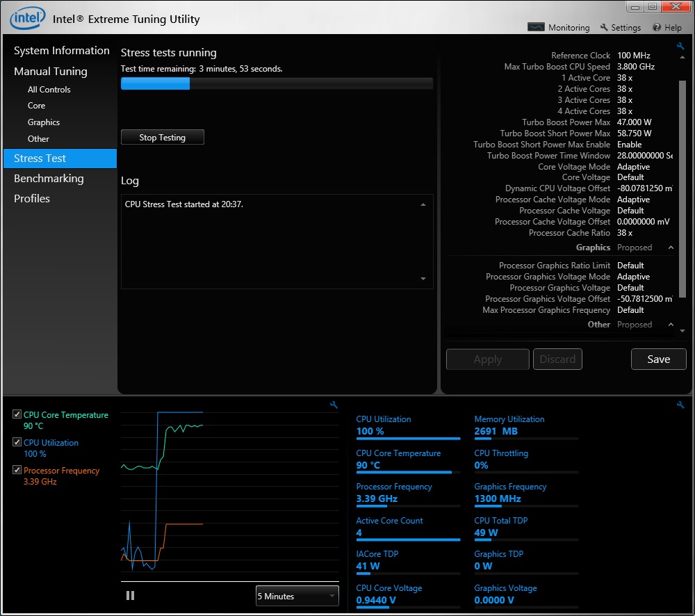The height and width of the screenshot is (616, 695).
Task: Click the Apply button
Action: (488, 359)
